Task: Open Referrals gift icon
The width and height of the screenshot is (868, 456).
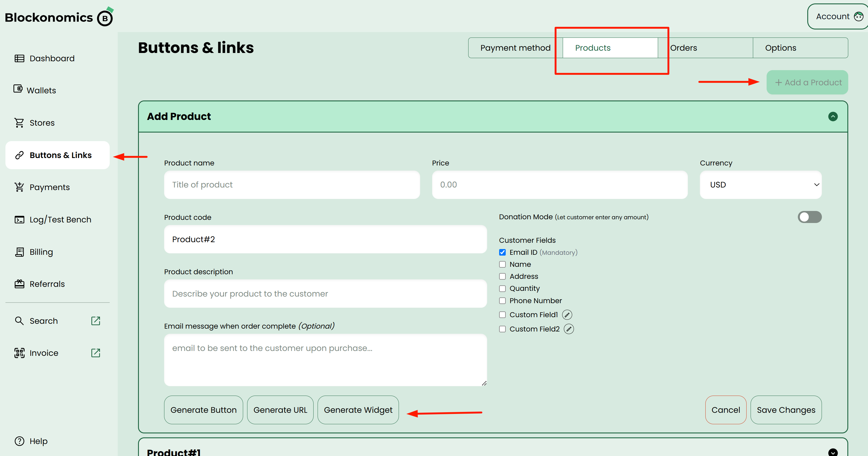Action: [19, 284]
